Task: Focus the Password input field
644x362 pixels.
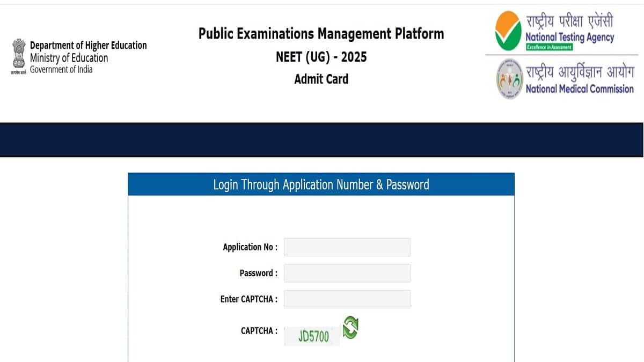Action: [347, 273]
